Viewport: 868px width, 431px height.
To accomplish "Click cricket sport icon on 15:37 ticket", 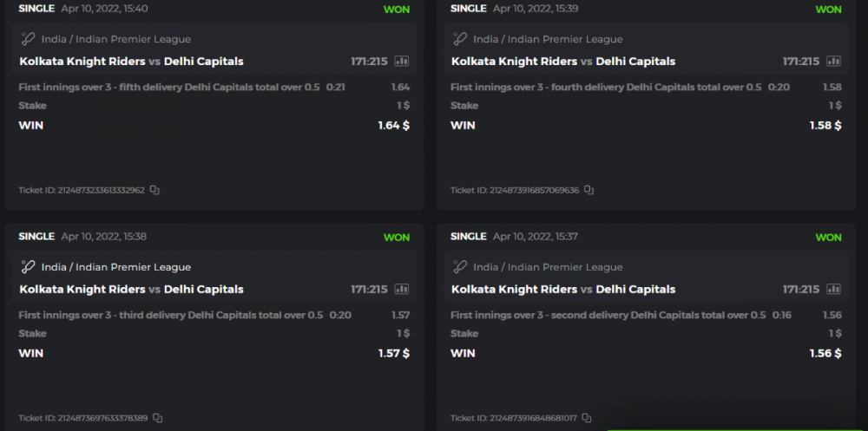I will (x=460, y=267).
